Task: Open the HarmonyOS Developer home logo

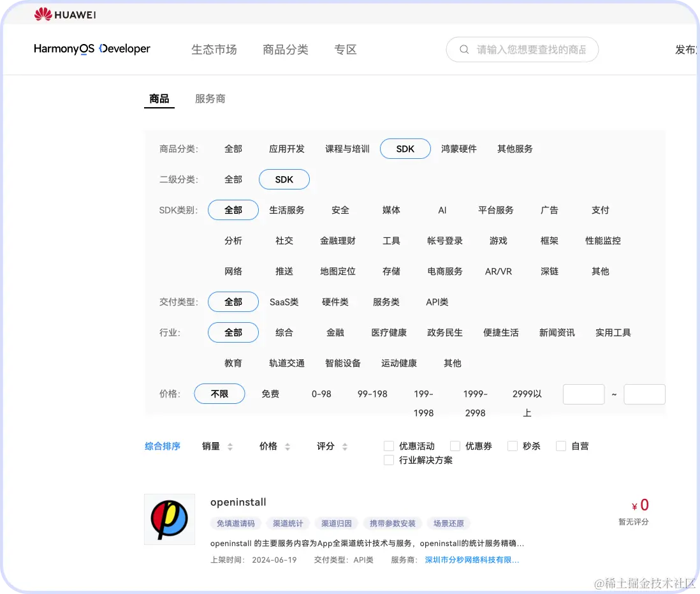Action: pyautogui.click(x=92, y=48)
